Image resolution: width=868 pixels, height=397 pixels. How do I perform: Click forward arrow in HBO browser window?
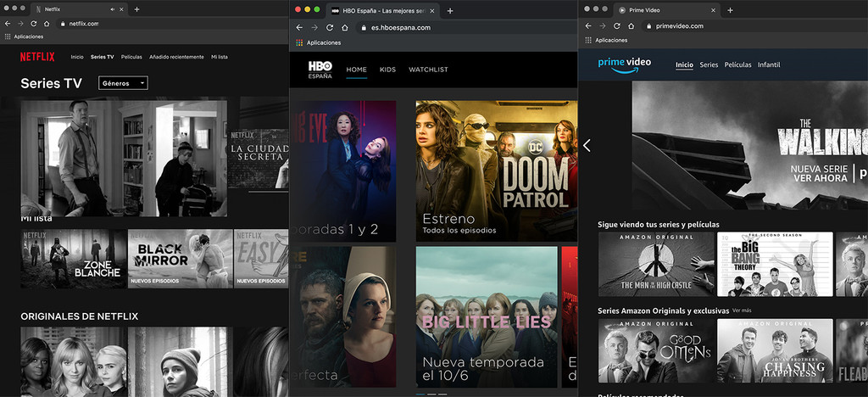point(314,27)
